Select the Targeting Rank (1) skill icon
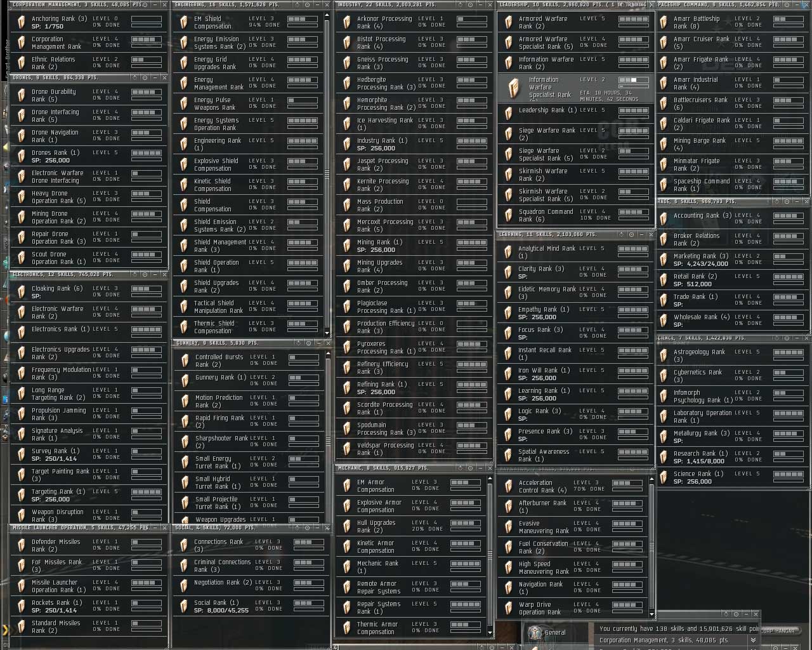812x650 pixels. point(21,496)
